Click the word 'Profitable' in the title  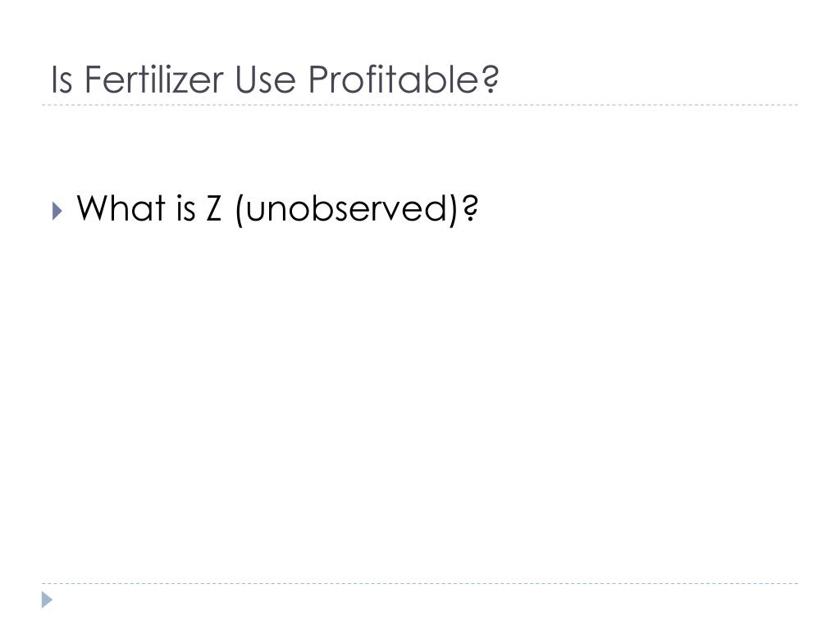tap(393, 80)
